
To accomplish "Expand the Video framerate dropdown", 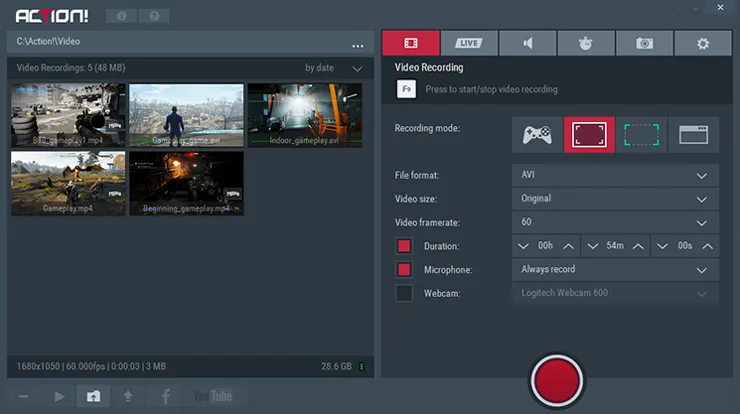I will pyautogui.click(x=614, y=222).
